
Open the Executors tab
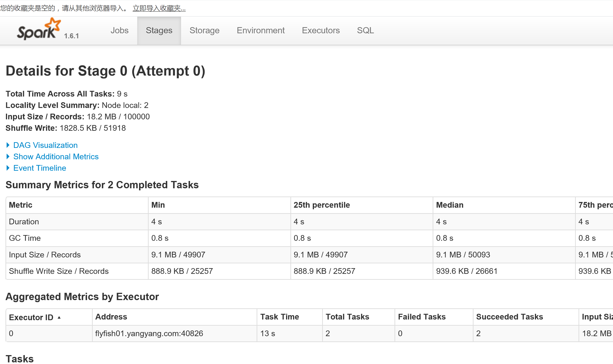pyautogui.click(x=321, y=30)
